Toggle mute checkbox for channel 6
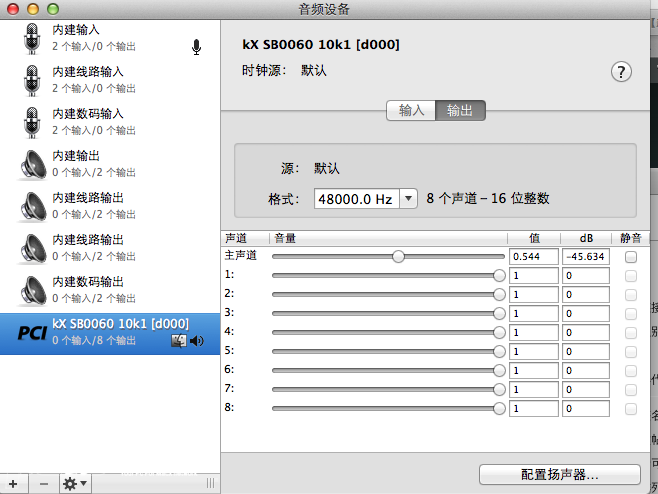This screenshot has height=494, width=658. pyautogui.click(x=631, y=371)
